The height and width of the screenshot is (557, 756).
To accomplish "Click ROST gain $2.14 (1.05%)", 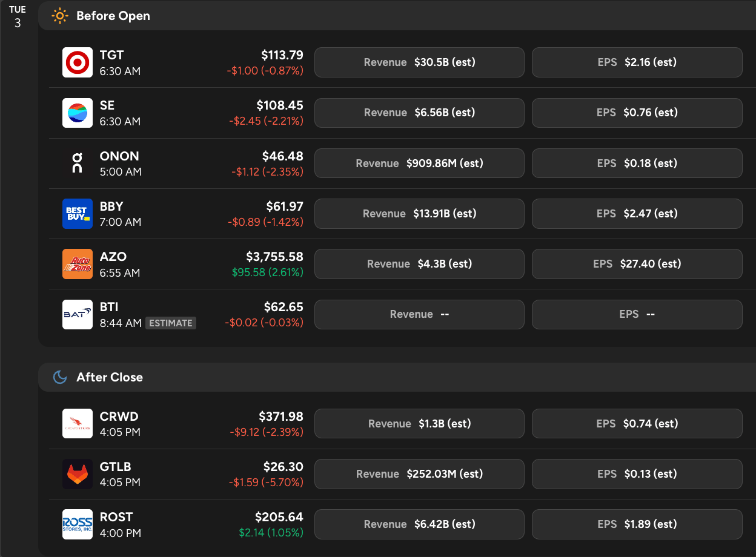I will (x=271, y=533).
